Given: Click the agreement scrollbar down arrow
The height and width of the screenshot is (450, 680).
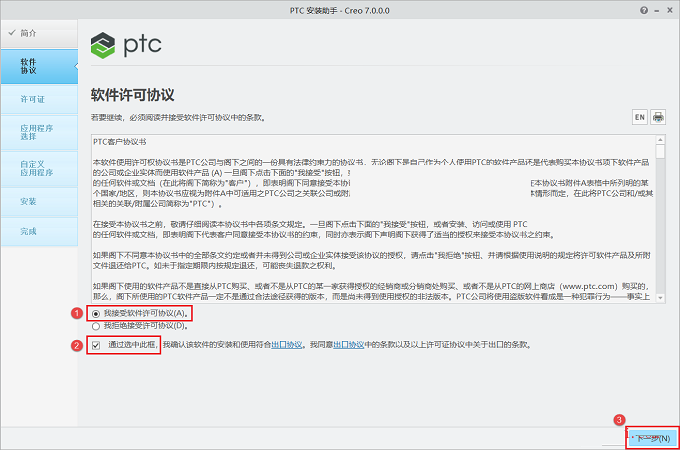Looking at the screenshot, I should coord(660,298).
